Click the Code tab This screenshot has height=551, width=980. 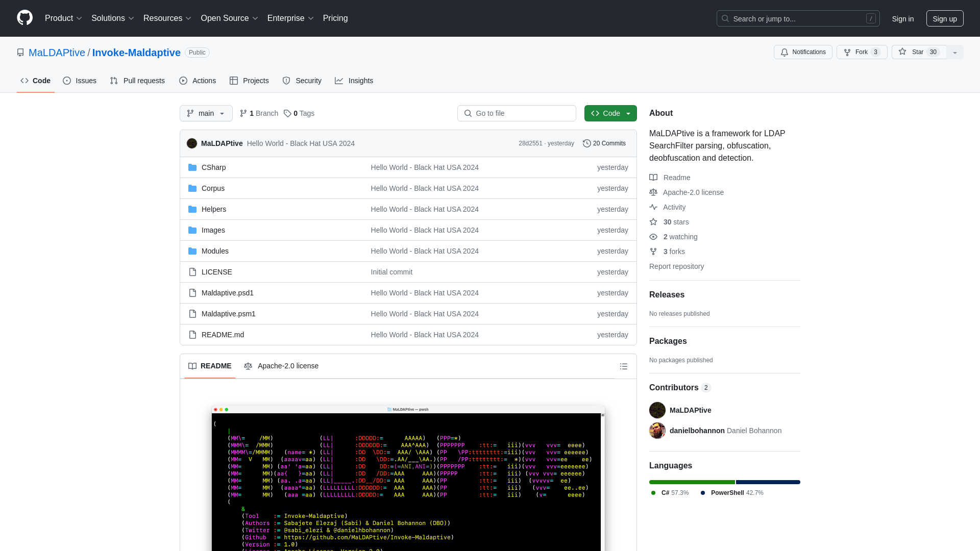tap(36, 81)
